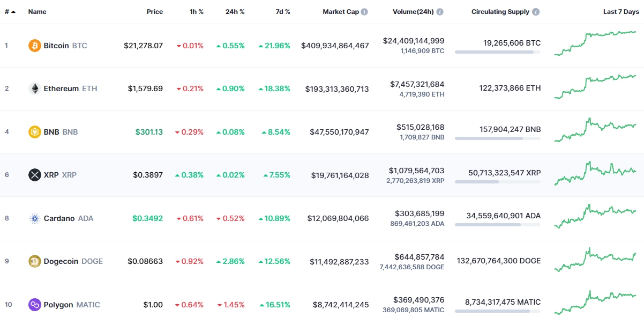Click Ethereum price $1,579.69

[x=145, y=89]
